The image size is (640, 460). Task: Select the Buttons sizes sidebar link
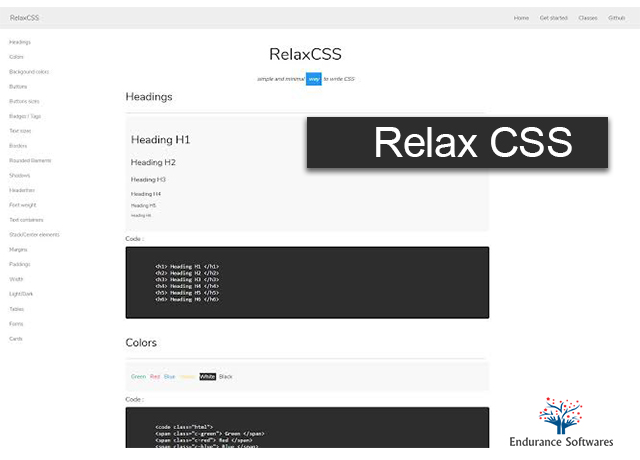(x=24, y=101)
